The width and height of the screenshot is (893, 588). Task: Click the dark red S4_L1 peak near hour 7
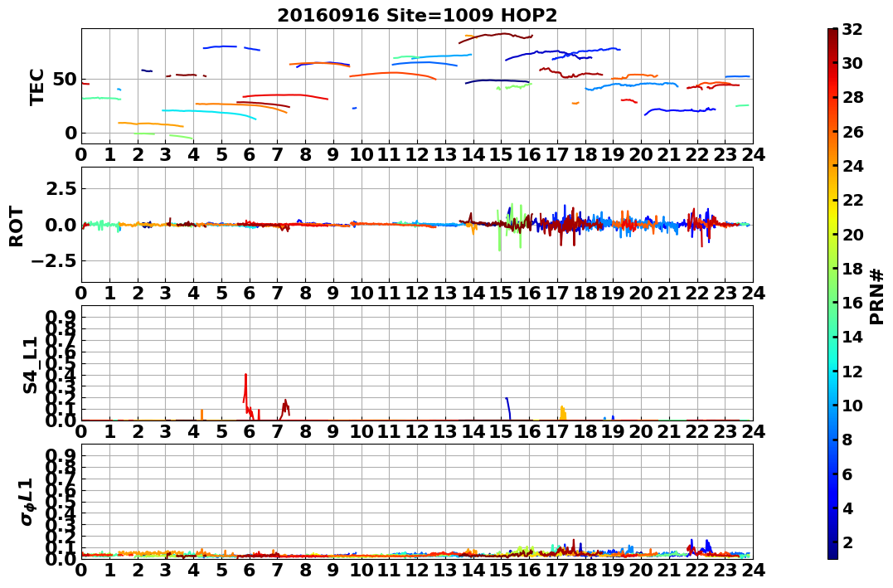click(x=285, y=408)
